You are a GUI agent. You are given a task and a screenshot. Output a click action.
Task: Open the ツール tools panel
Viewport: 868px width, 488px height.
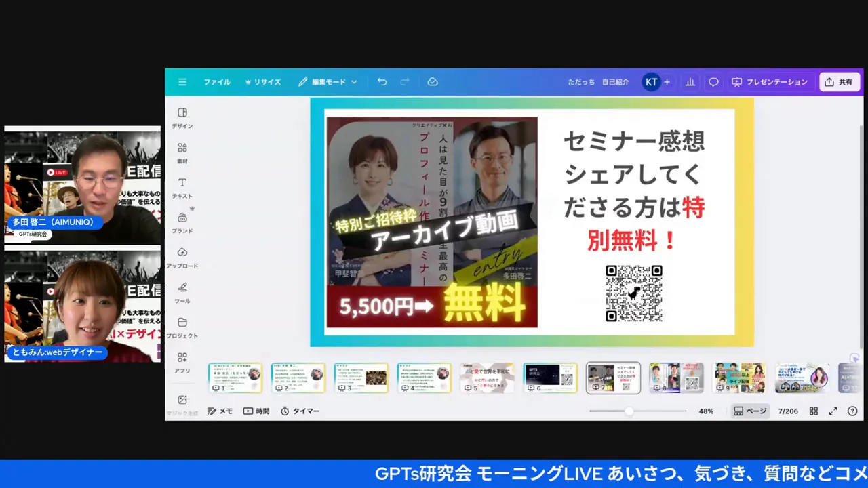point(182,293)
